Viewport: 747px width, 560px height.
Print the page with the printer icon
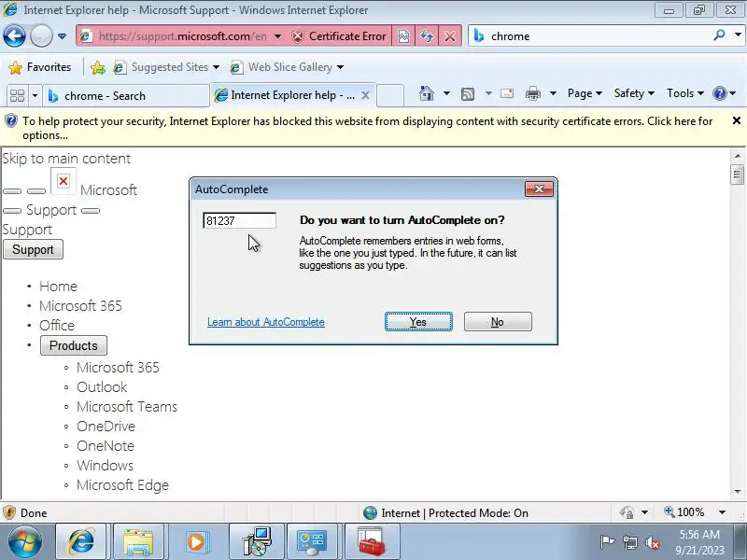click(533, 93)
